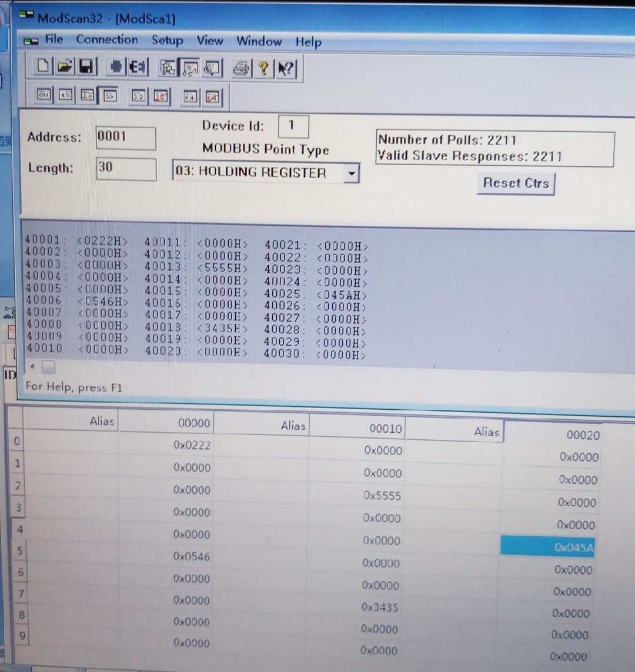The height and width of the screenshot is (672, 635).
Task: Select register 40013 value <5555H>
Action: click(x=222, y=268)
